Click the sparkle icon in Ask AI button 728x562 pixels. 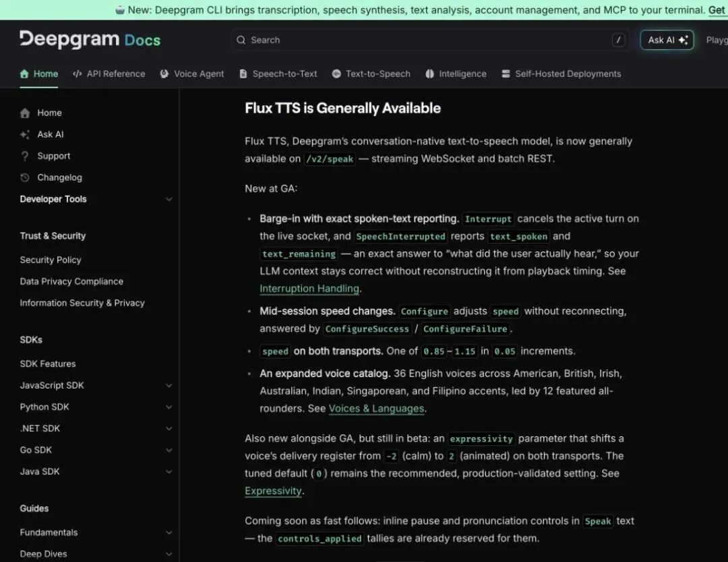pos(684,40)
